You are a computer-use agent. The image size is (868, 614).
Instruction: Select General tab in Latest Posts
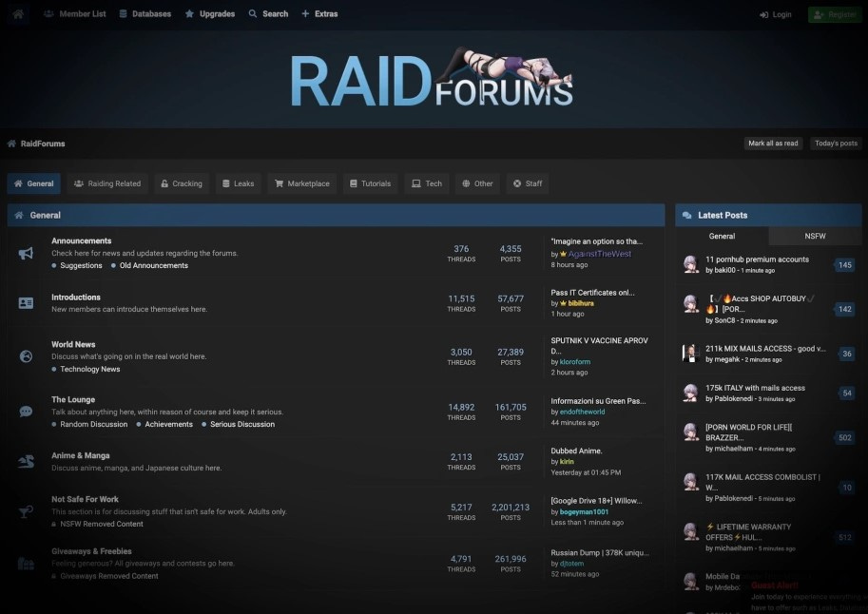(x=722, y=236)
